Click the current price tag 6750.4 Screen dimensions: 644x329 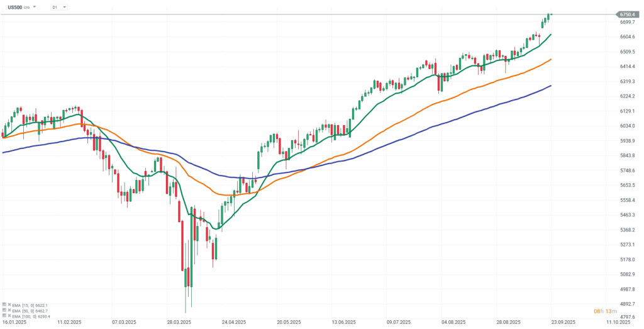pos(626,14)
